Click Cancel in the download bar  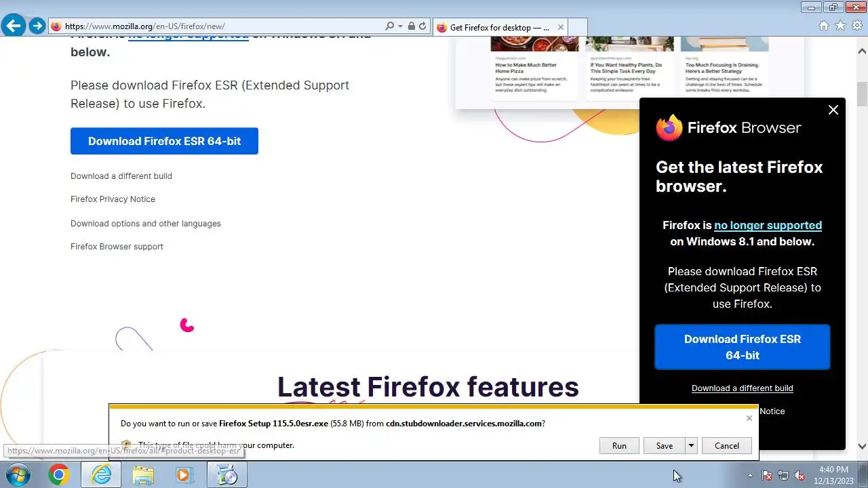(727, 445)
